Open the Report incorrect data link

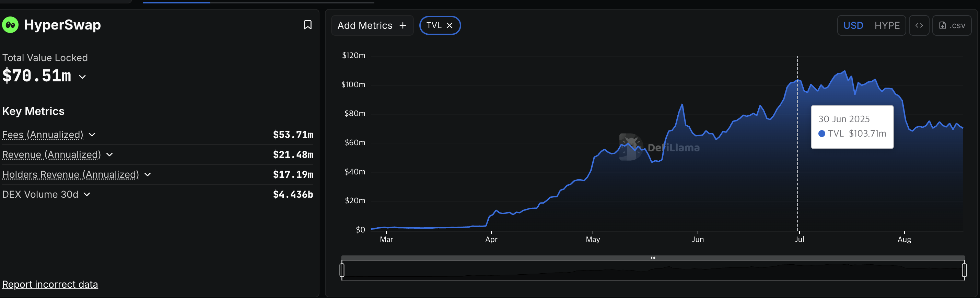(x=50, y=284)
